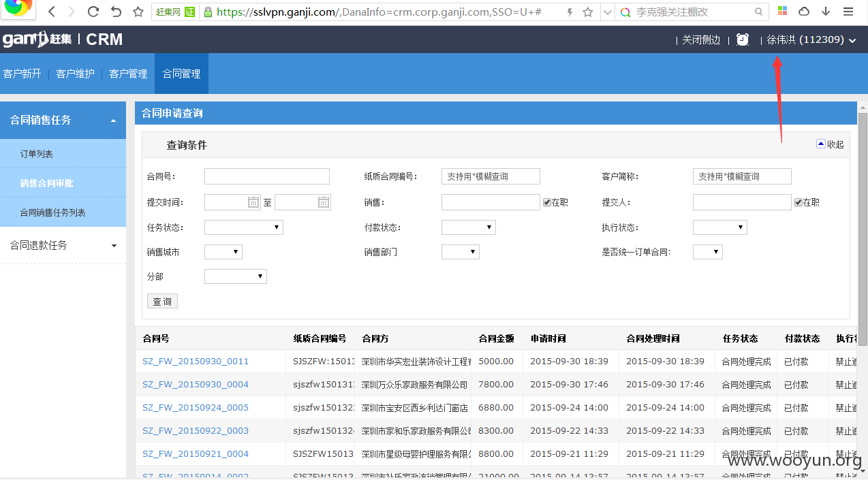Uncheck the 在职 checkbox beside 销售 field

pyautogui.click(x=546, y=202)
